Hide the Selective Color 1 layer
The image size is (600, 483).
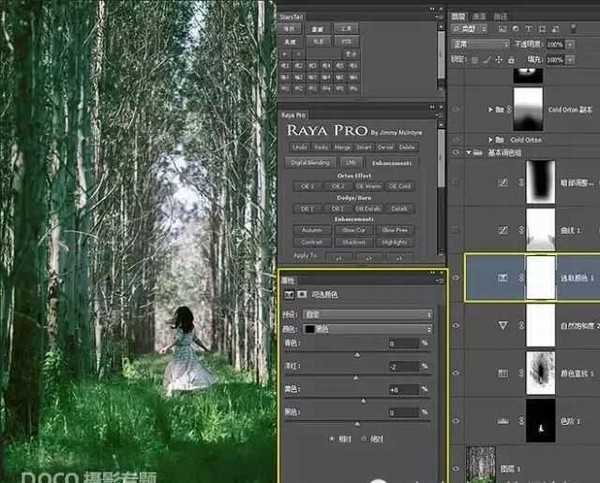tap(456, 279)
